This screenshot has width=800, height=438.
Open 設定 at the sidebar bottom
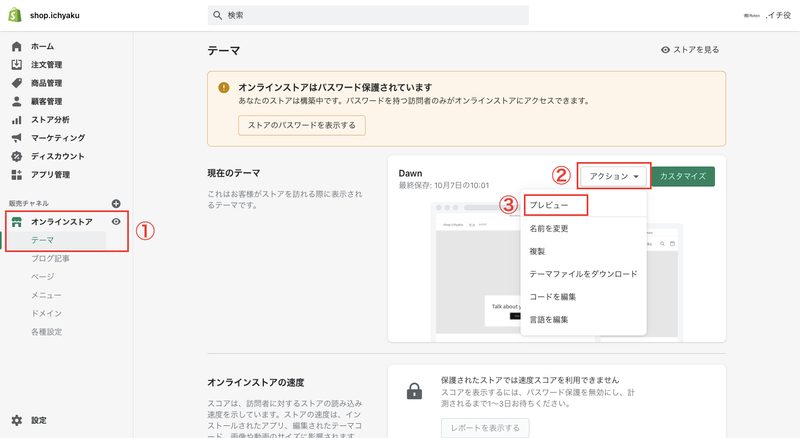(x=39, y=420)
